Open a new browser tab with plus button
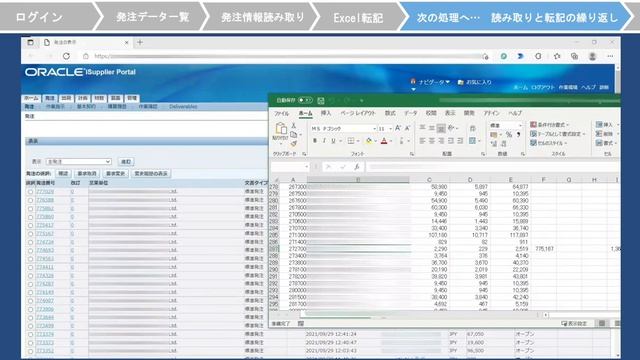Screen dimensions: 640x360 coord(140,42)
